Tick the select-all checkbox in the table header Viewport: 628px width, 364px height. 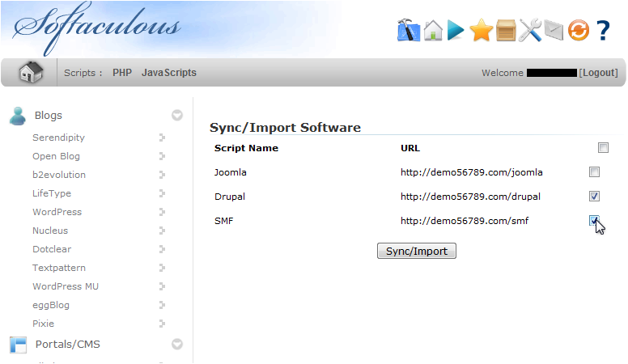(x=603, y=148)
